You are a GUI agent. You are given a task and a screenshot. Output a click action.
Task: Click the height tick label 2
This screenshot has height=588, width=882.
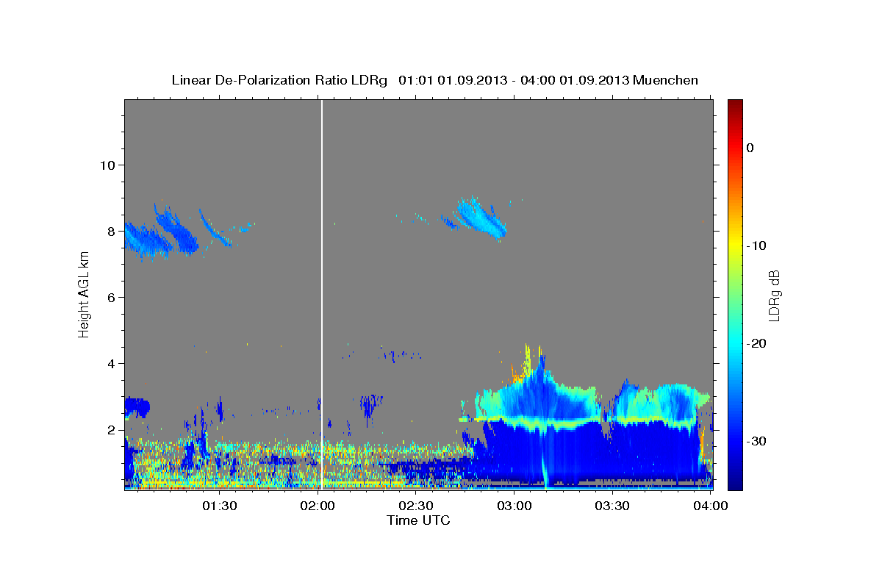111,429
